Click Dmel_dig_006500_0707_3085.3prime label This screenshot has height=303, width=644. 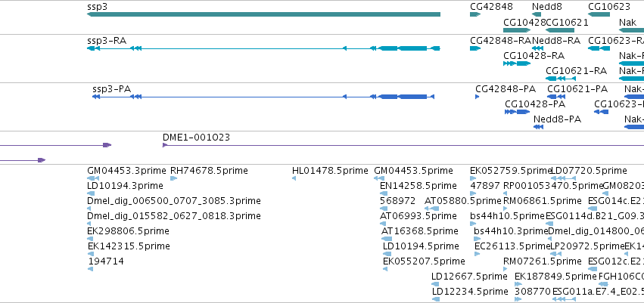point(174,201)
